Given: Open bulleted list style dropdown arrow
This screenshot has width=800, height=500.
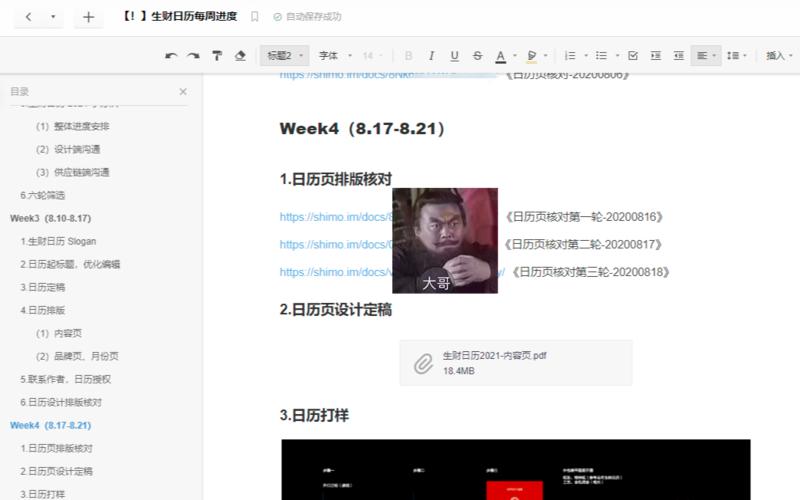Looking at the screenshot, I should coord(617,56).
